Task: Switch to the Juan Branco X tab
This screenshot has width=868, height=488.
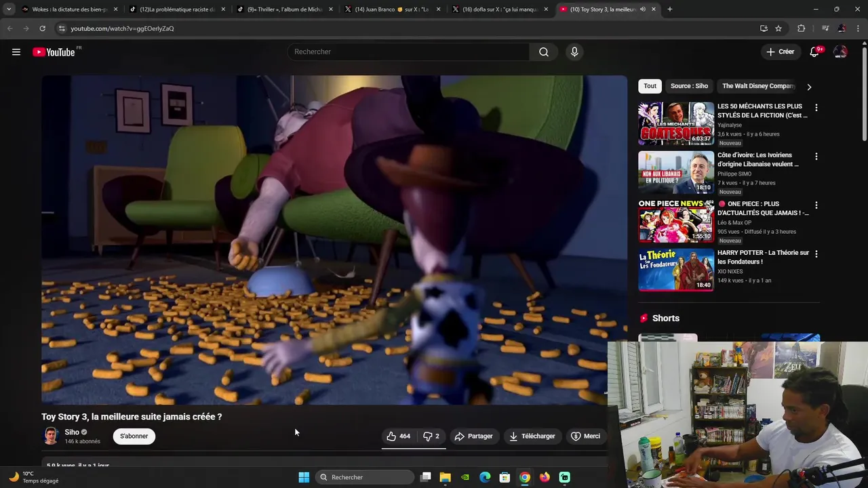Action: (x=393, y=9)
